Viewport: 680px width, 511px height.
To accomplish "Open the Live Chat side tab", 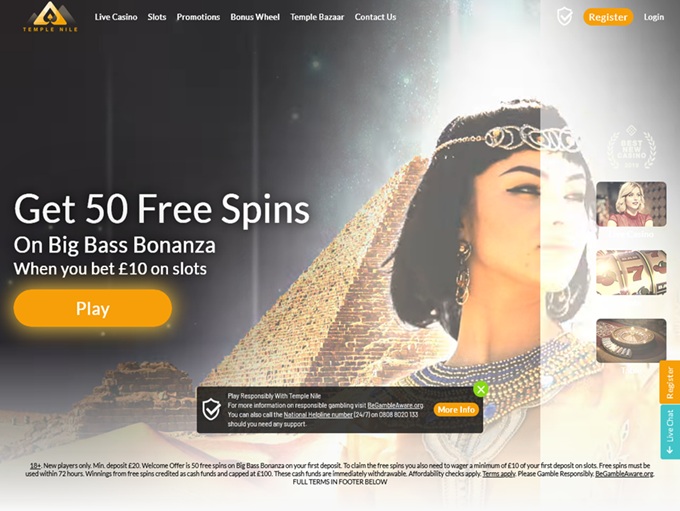I will (670, 432).
